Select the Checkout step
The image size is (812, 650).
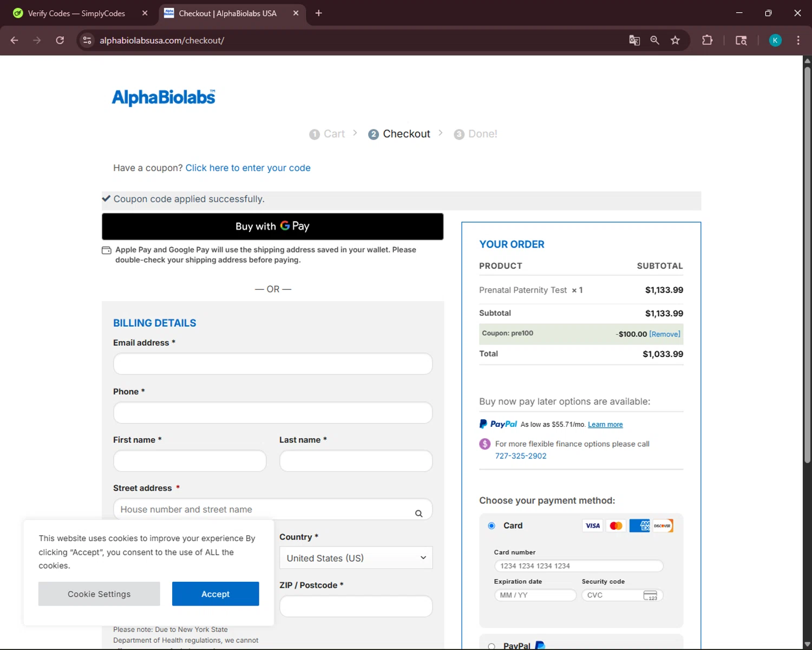point(399,134)
